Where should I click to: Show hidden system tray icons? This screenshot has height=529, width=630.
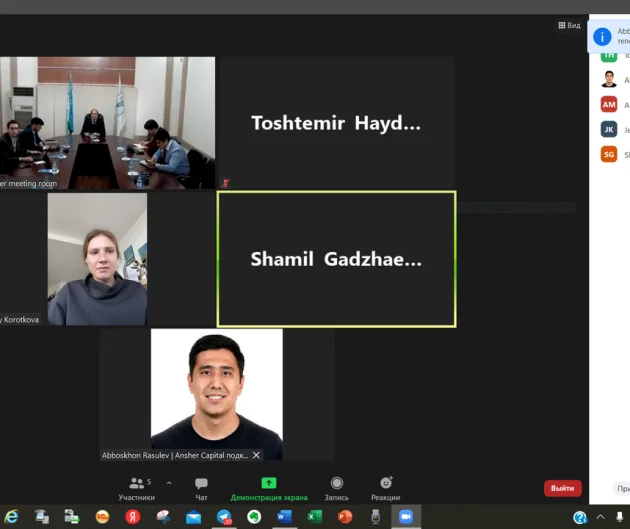600,517
